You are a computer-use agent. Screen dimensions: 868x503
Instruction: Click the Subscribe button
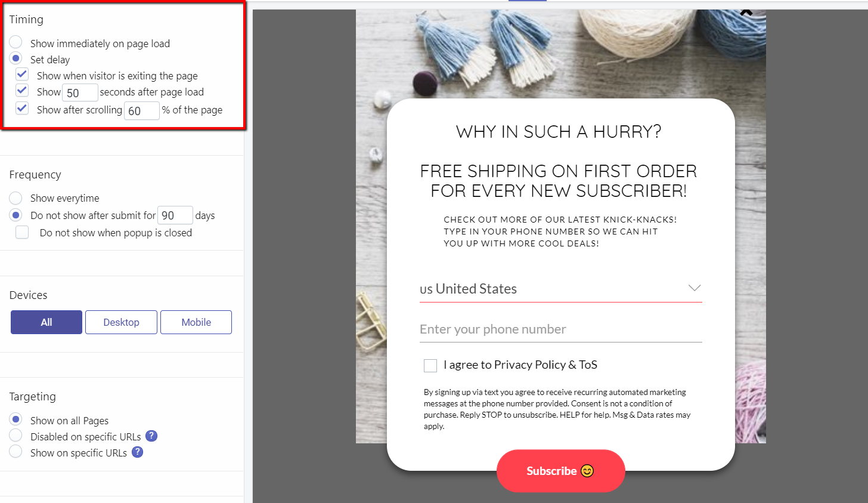pos(560,471)
